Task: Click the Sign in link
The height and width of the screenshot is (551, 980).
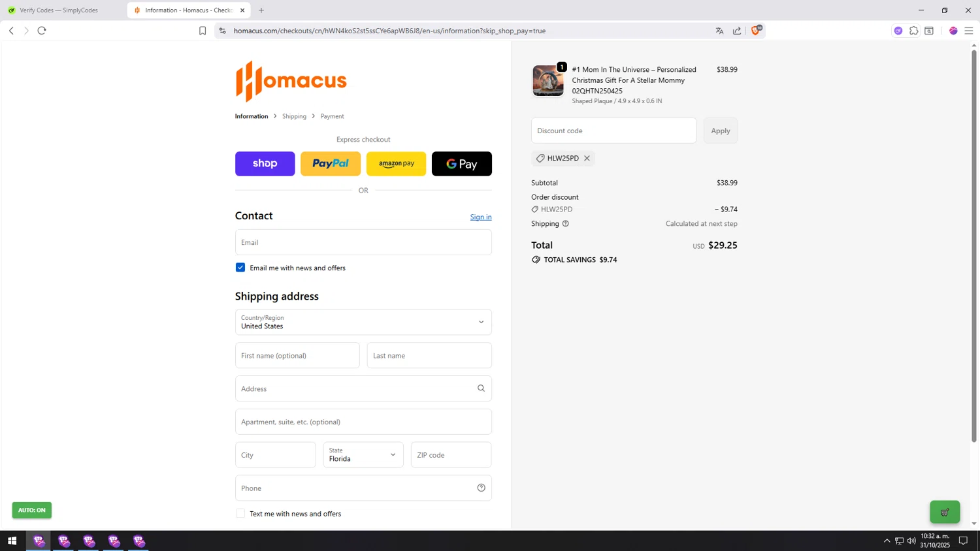Action: click(x=481, y=217)
